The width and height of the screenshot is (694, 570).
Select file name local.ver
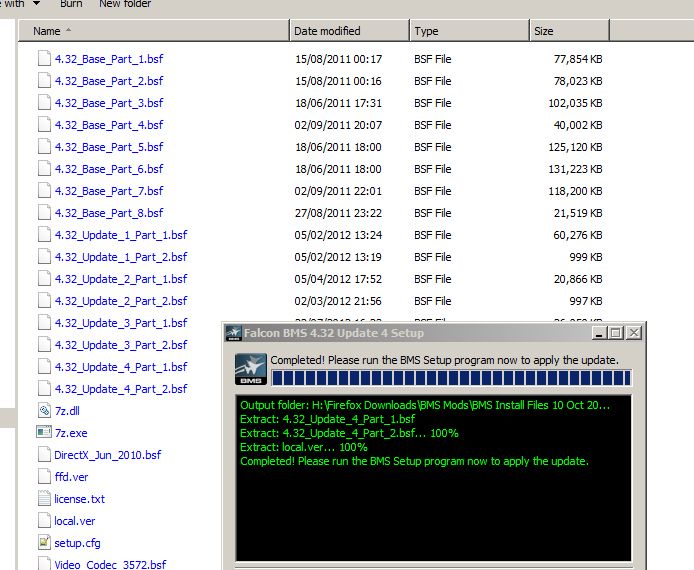pyautogui.click(x=74, y=520)
